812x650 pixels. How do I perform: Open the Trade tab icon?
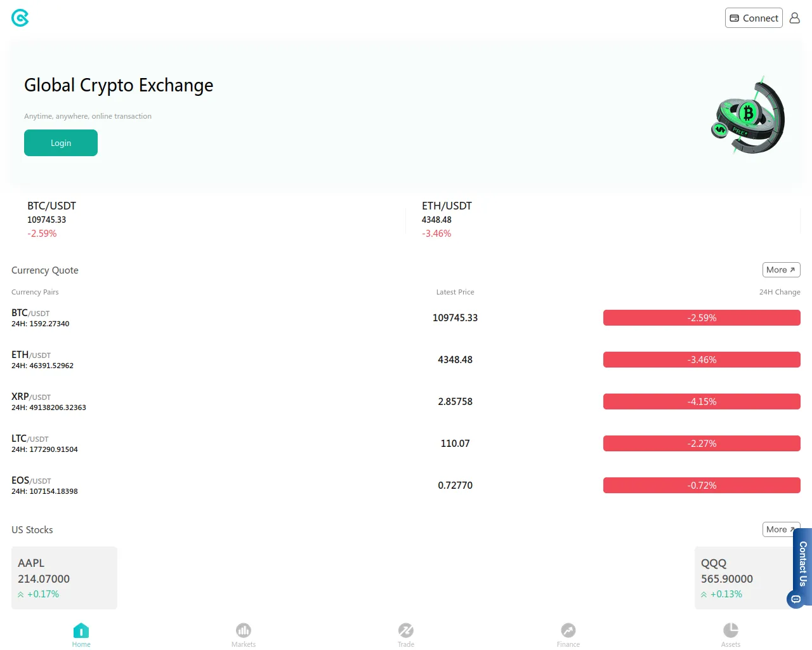tap(406, 630)
